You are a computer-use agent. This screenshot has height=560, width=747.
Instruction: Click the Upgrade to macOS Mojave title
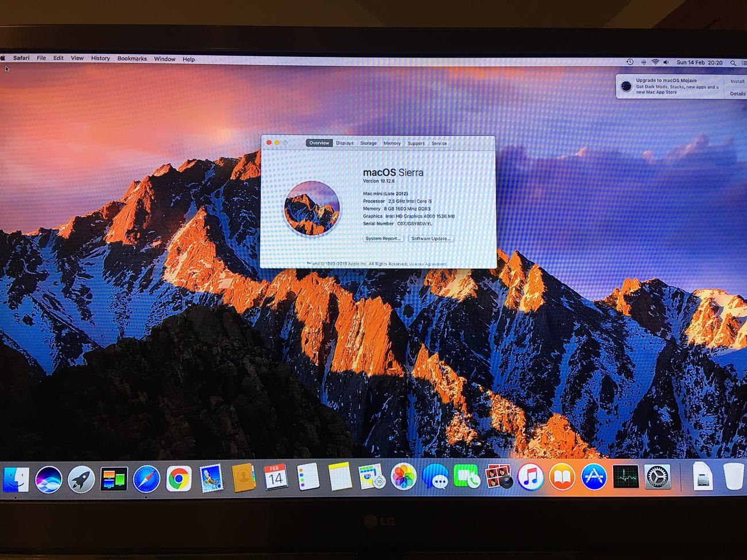[666, 80]
